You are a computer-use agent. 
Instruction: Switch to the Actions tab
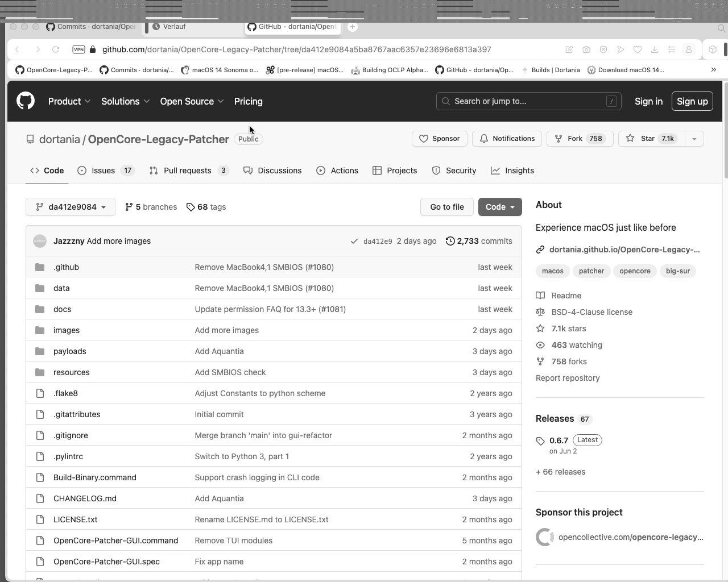click(x=337, y=171)
